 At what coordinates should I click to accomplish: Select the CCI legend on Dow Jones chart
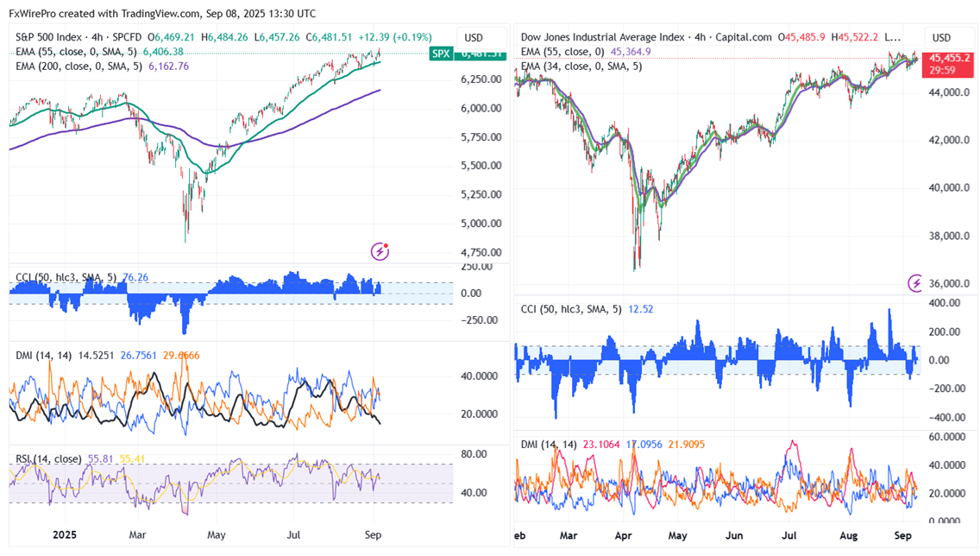(571, 309)
